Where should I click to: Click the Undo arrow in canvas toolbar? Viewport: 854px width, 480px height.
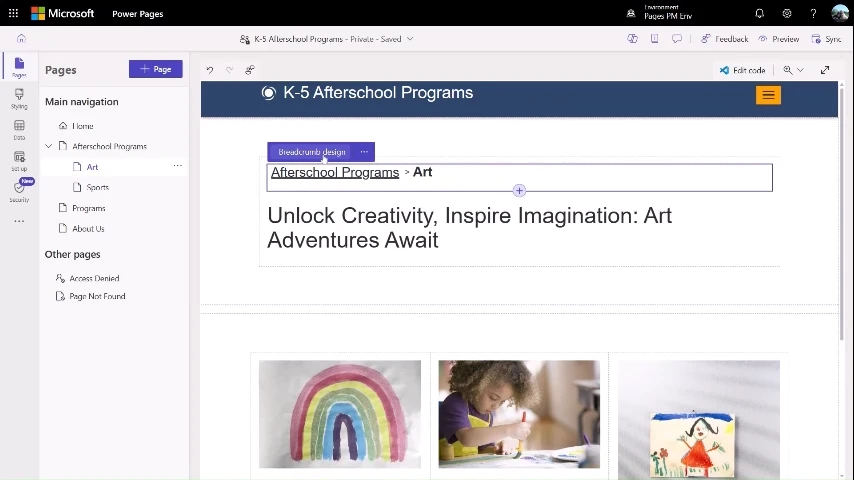pos(210,70)
